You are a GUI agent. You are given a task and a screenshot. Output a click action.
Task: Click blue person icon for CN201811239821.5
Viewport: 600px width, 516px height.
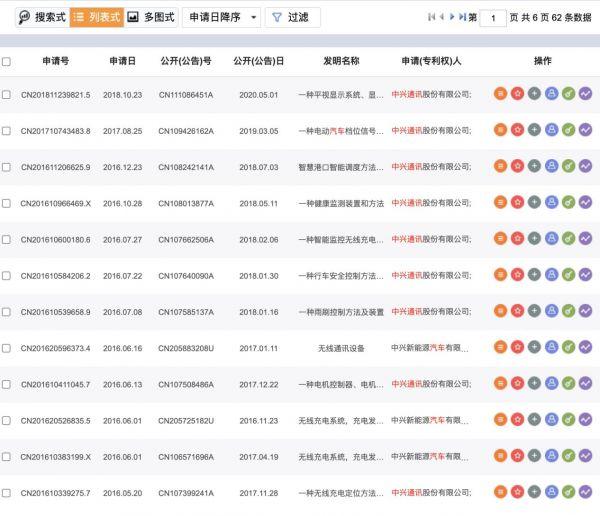point(551,93)
